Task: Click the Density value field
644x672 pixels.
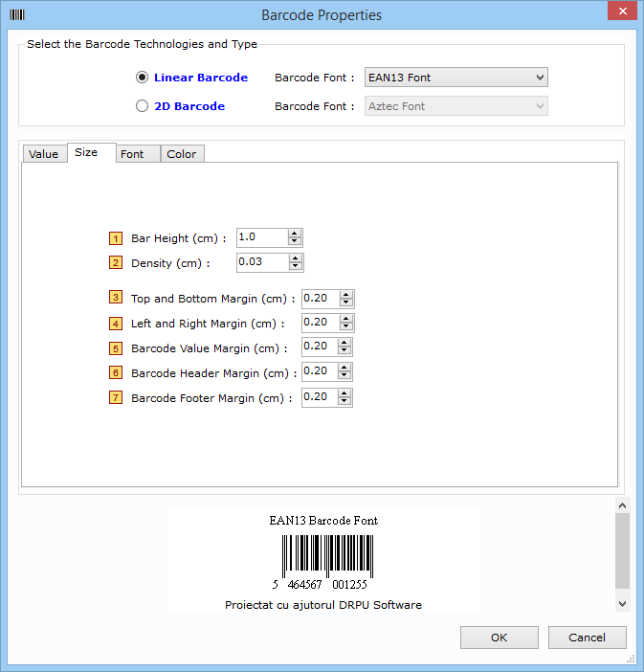Action: 262,262
